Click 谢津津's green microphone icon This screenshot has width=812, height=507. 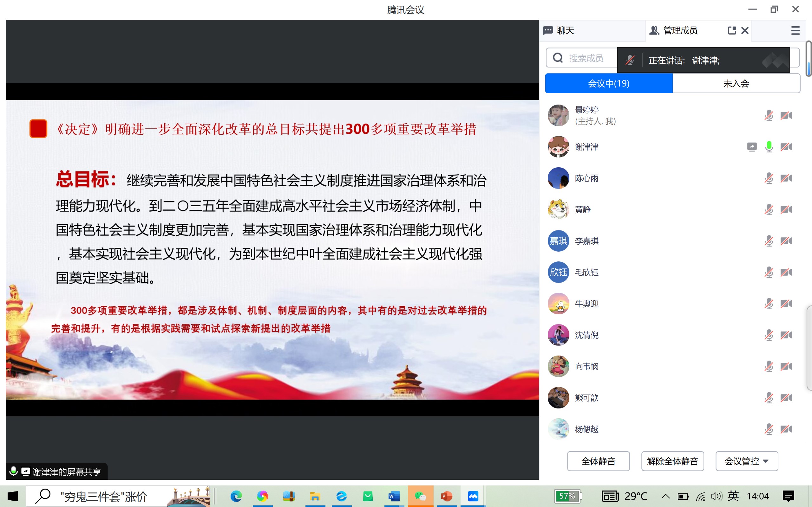tap(769, 147)
